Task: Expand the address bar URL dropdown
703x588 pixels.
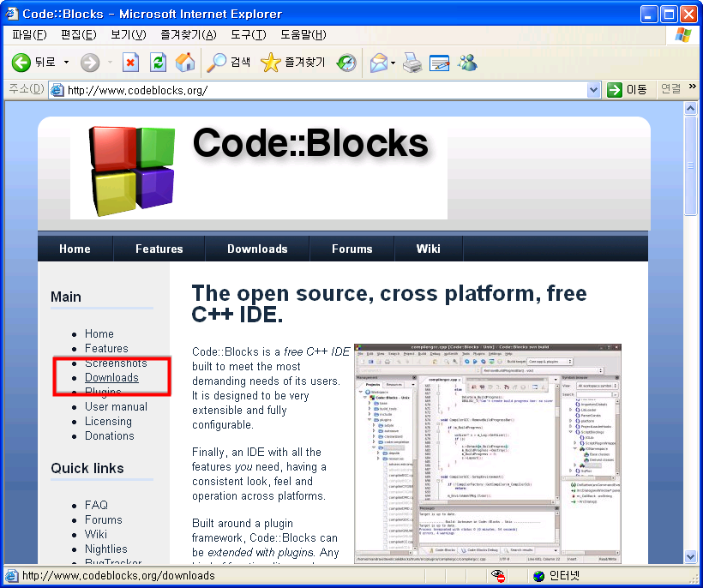Action: pos(593,90)
